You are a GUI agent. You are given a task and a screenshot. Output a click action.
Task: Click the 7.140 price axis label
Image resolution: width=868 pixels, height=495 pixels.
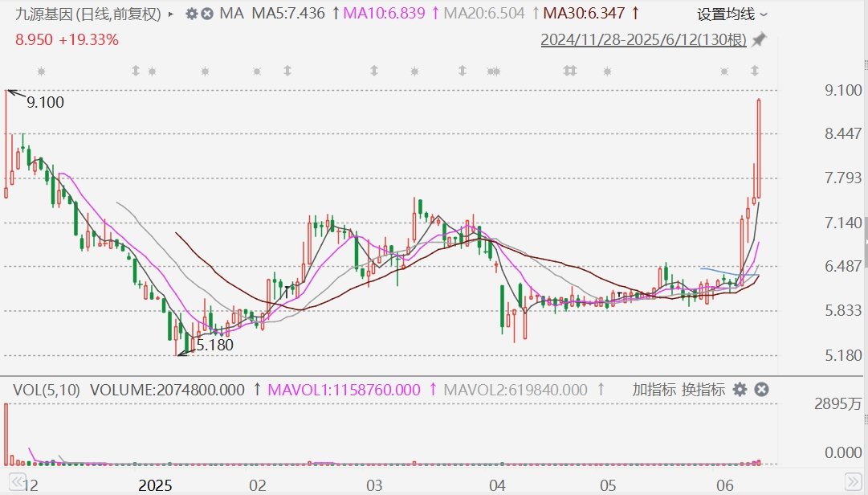843,223
